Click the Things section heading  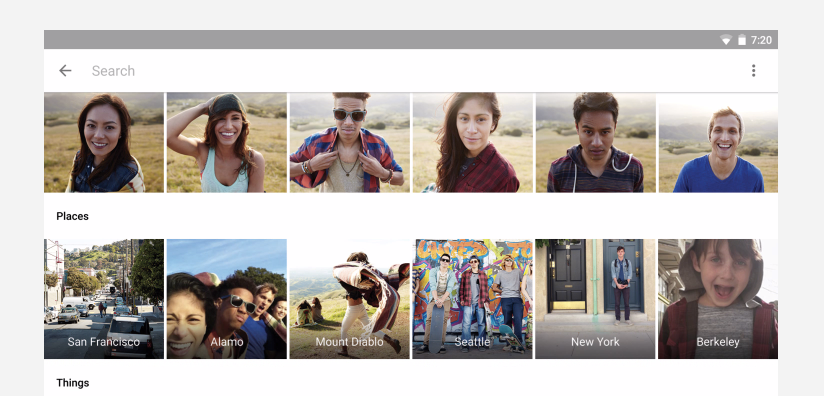point(73,383)
